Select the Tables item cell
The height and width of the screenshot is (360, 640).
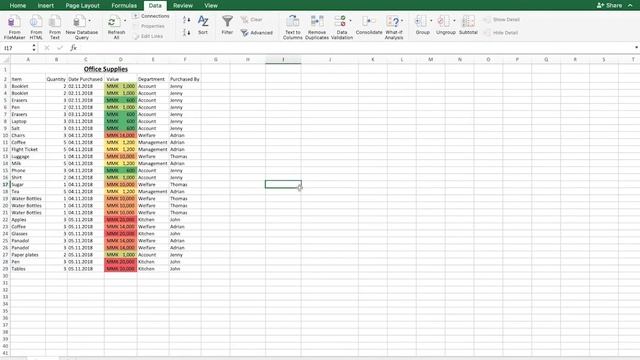point(28,269)
